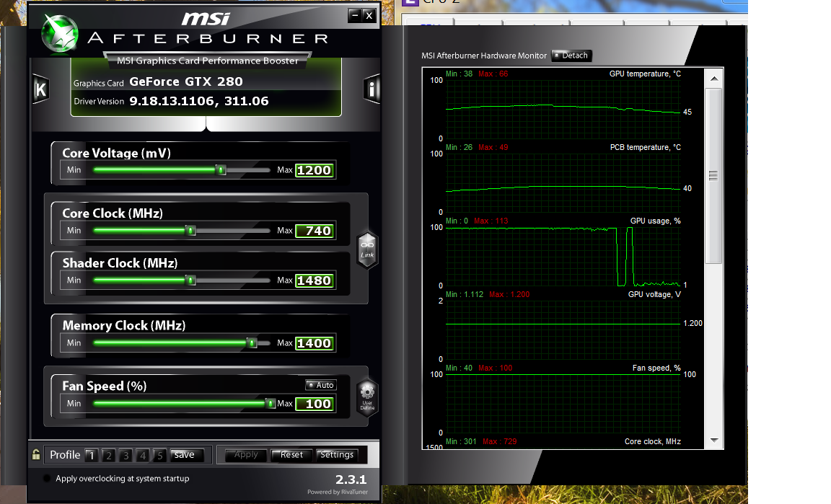Click the profile lock padlock icon

[x=36, y=454]
